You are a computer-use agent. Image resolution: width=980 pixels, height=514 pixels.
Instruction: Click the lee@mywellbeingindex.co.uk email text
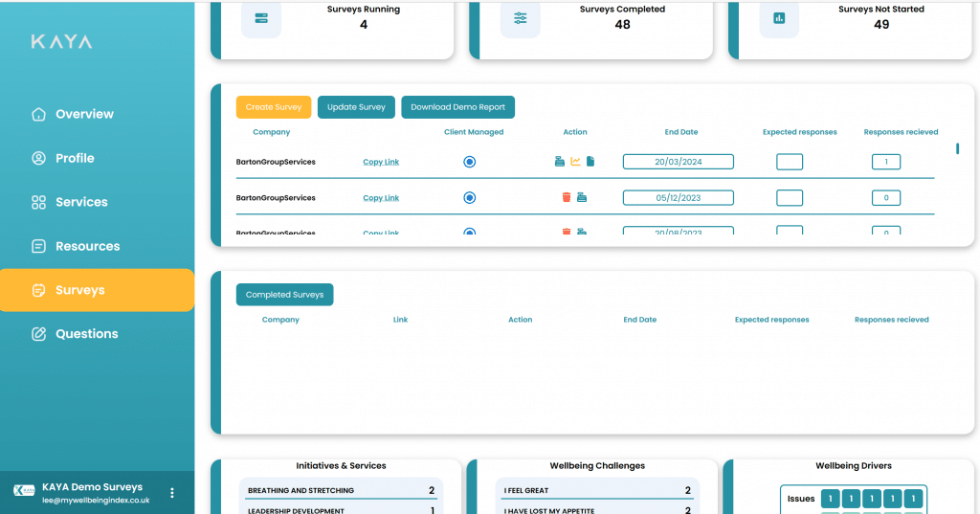point(96,501)
